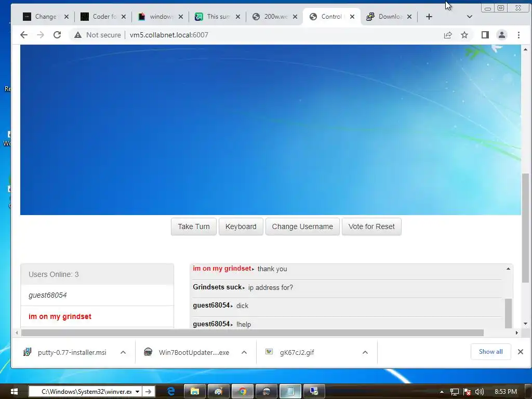Bookmark this page with the star icon
Screen dimensions: 532x399
coord(464,35)
